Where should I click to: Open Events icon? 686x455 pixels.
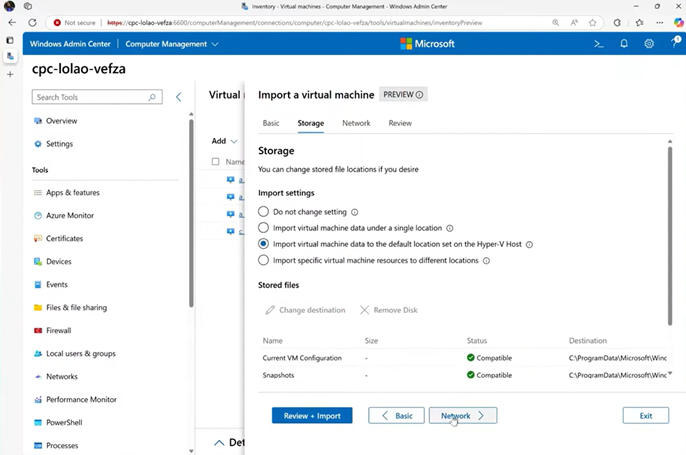(x=38, y=284)
